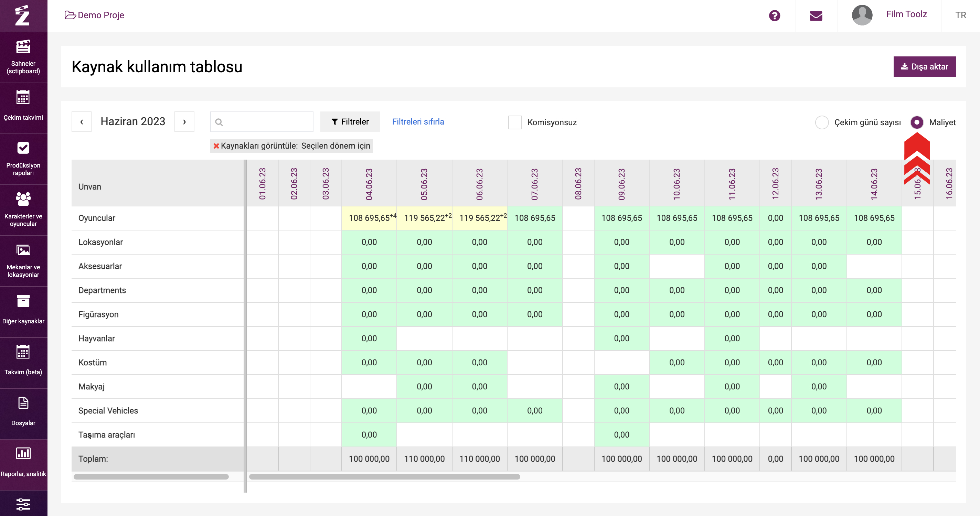Click the user avatar picture
The image size is (980, 516).
(x=862, y=15)
